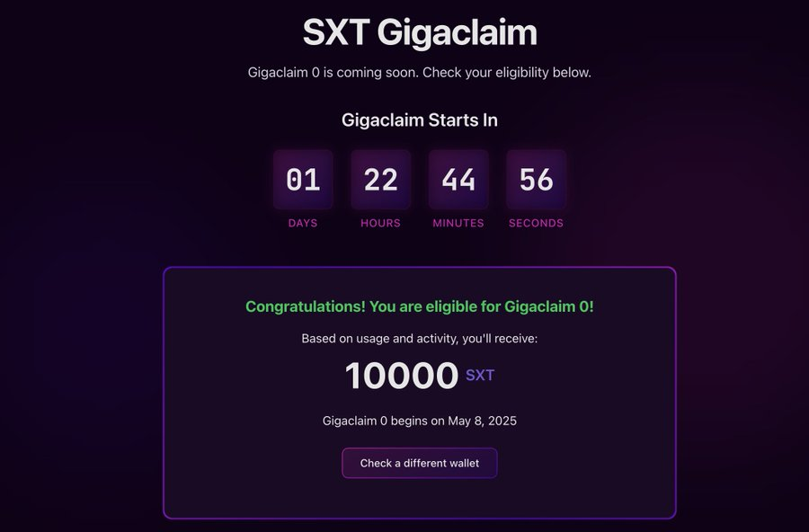Select the SXT Gigaclaim page title
The image size is (809, 532).
420,33
